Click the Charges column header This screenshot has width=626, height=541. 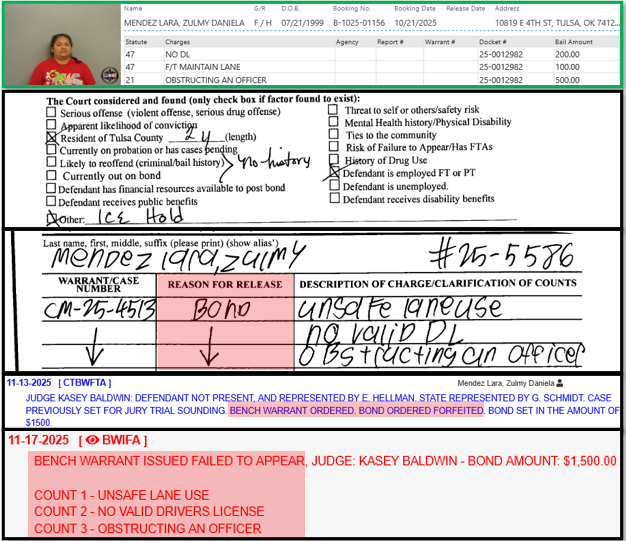pos(178,42)
